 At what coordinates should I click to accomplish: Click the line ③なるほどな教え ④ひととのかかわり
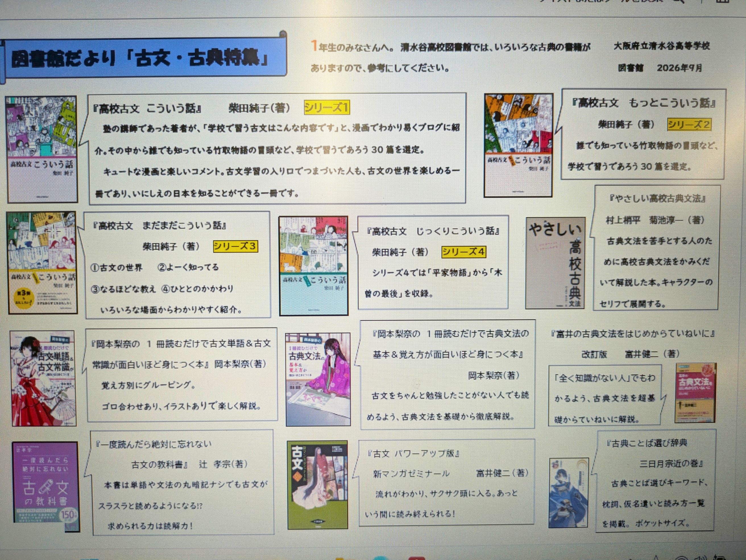coord(162,289)
